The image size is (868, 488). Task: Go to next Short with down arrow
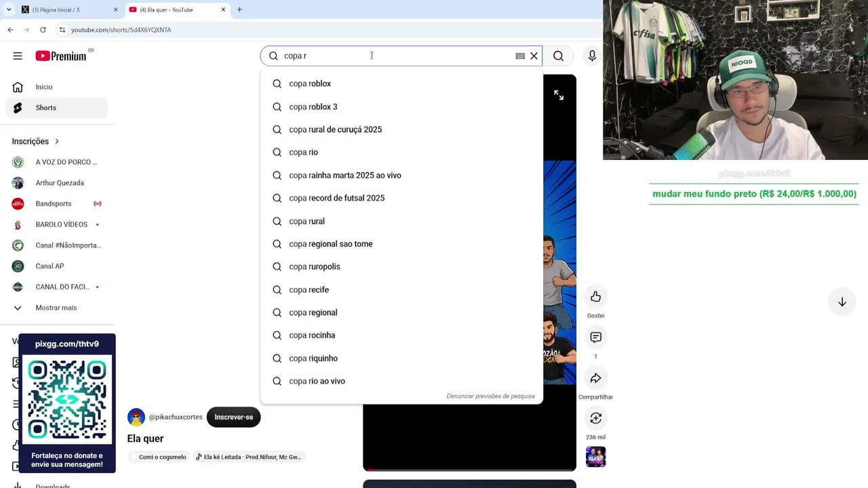(x=842, y=302)
